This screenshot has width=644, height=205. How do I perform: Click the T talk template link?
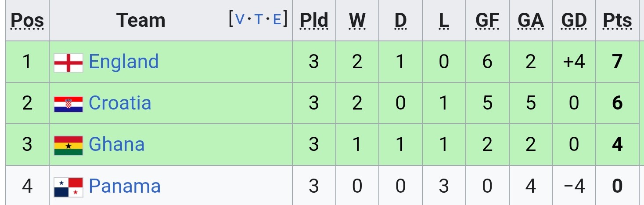pyautogui.click(x=259, y=20)
